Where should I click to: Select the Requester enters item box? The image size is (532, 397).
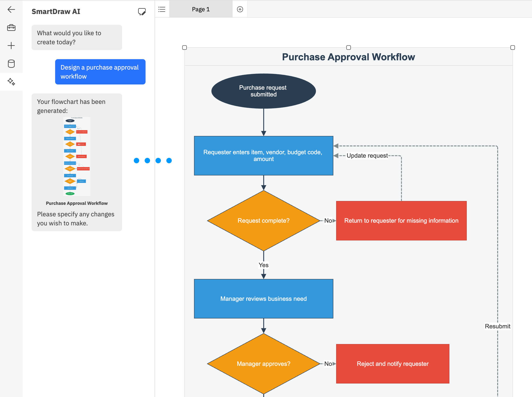pos(264,156)
